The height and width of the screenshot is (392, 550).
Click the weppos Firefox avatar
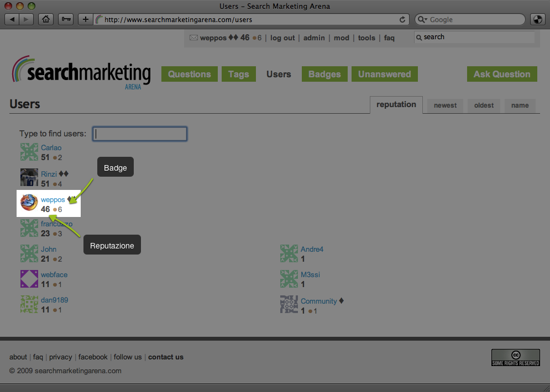click(29, 203)
